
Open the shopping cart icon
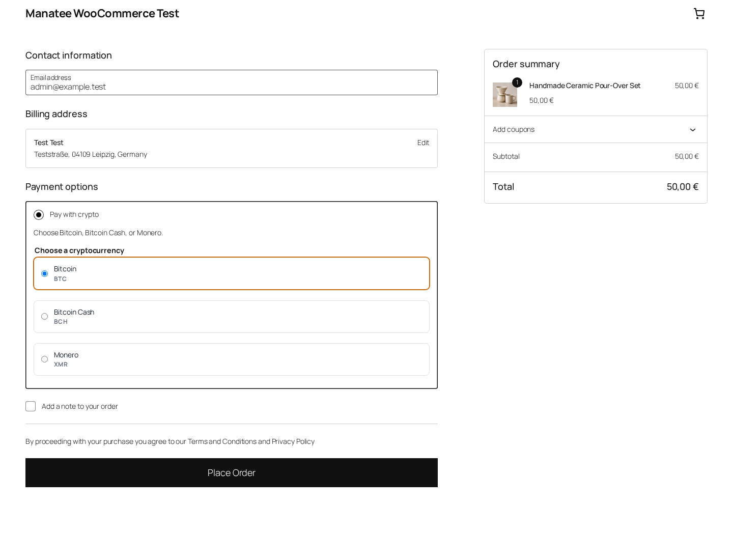pyautogui.click(x=699, y=14)
